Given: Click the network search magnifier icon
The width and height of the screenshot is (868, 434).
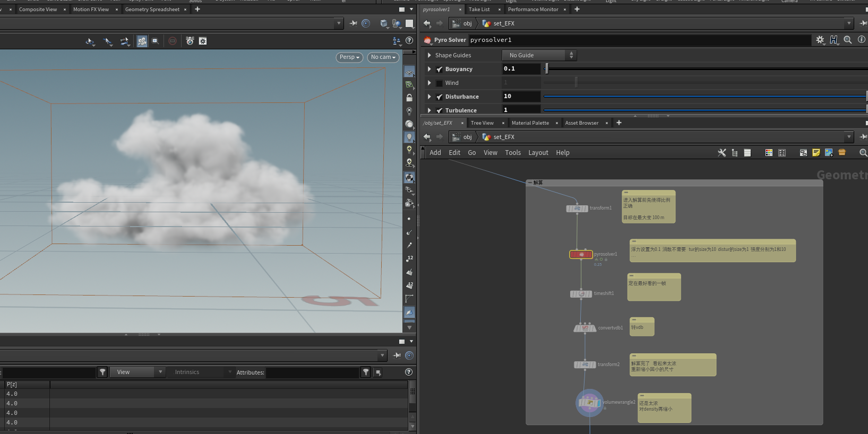Looking at the screenshot, I should pyautogui.click(x=863, y=153).
